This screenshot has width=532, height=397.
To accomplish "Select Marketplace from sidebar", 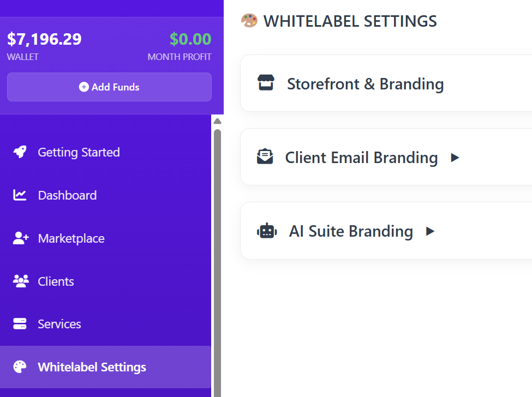I will click(71, 238).
